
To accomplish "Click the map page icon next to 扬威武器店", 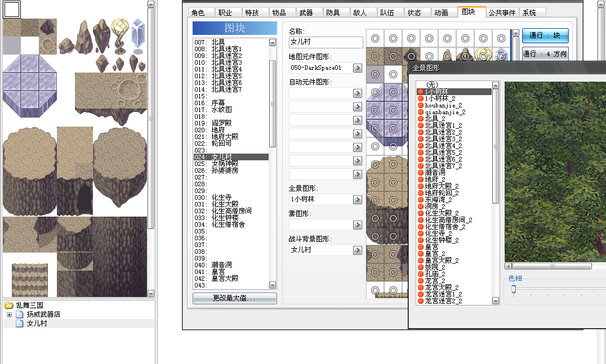I will 19,314.
